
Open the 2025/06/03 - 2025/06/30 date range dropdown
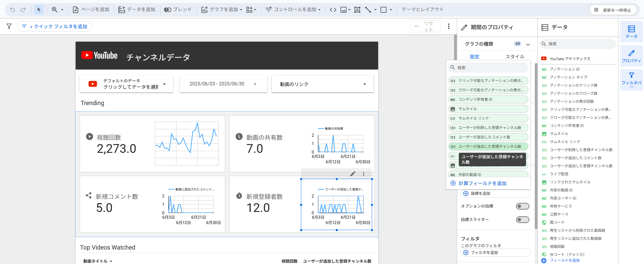(x=224, y=84)
